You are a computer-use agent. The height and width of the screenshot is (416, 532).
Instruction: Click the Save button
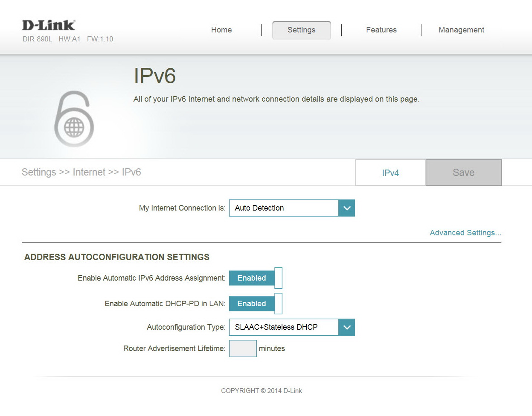(463, 173)
